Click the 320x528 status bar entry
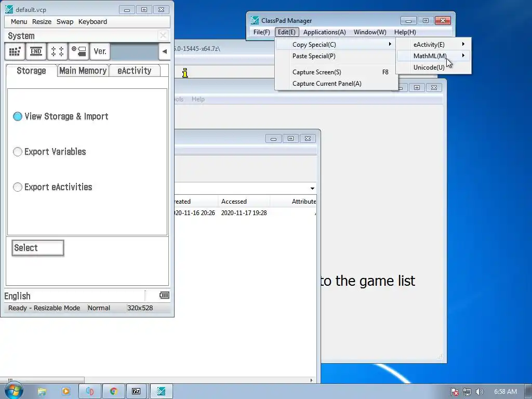The height and width of the screenshot is (399, 532). pyautogui.click(x=140, y=308)
